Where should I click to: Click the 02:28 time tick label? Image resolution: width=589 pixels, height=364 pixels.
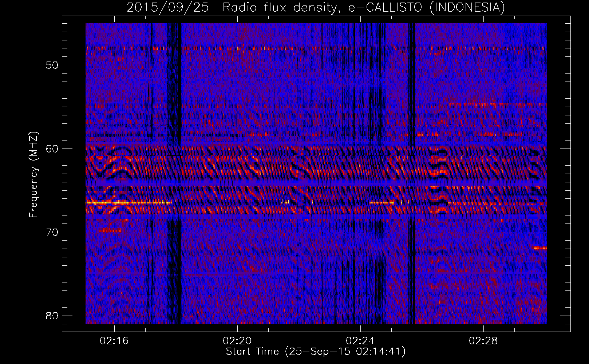click(x=483, y=341)
